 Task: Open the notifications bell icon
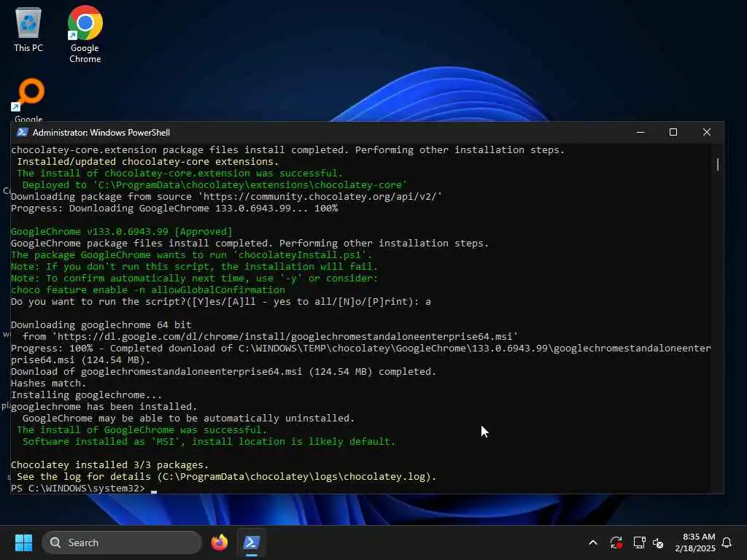point(727,542)
